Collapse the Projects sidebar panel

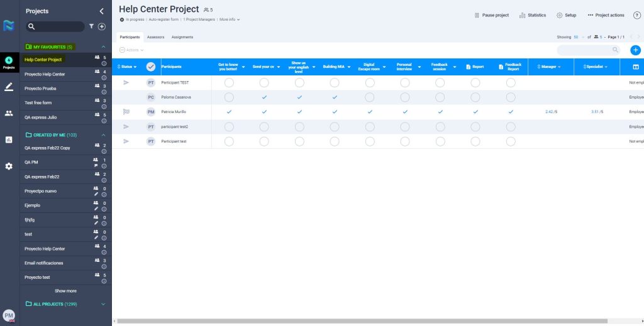coord(102,11)
